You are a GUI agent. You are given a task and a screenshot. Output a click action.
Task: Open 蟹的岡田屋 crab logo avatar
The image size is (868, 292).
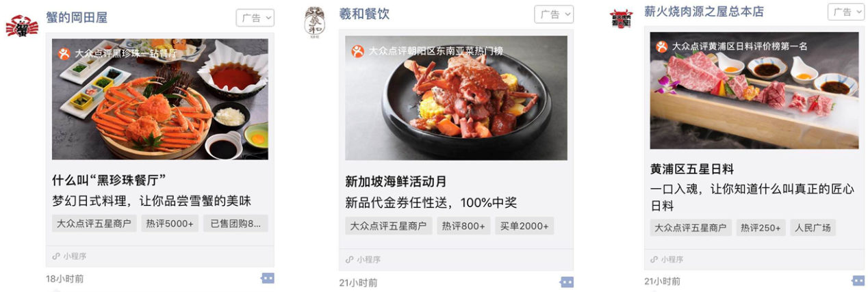pos(22,26)
